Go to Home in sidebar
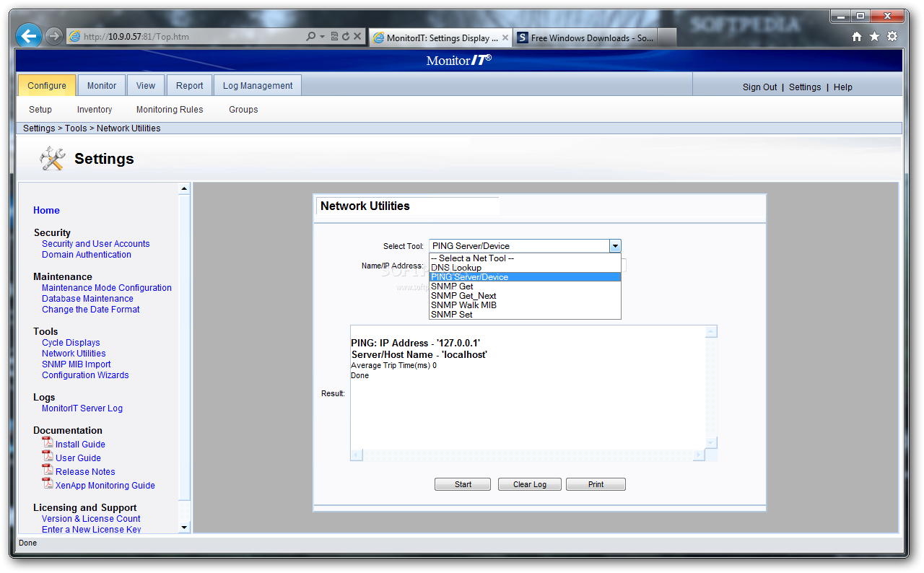Viewport: 924px width, 573px height. tap(46, 211)
